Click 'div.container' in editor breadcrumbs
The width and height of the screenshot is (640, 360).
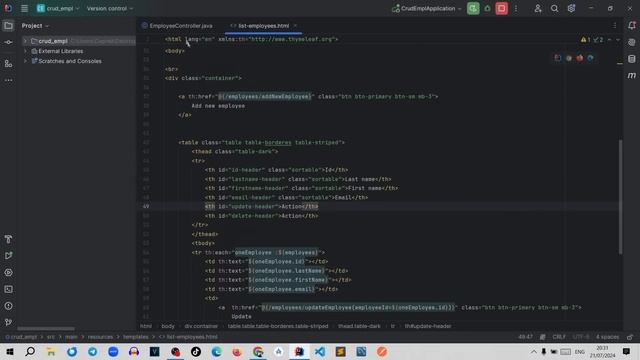pyautogui.click(x=201, y=327)
